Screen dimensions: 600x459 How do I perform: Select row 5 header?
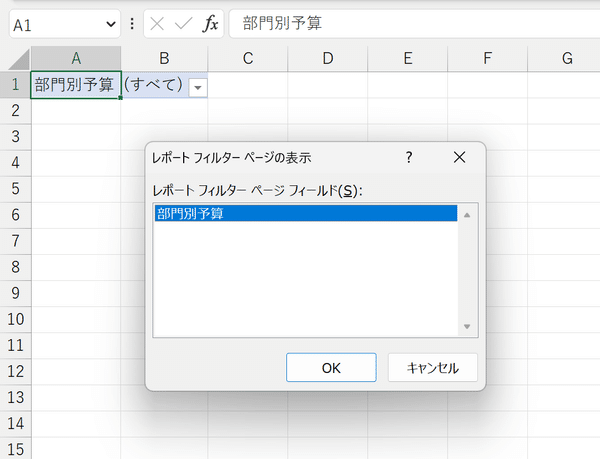tap(15, 189)
